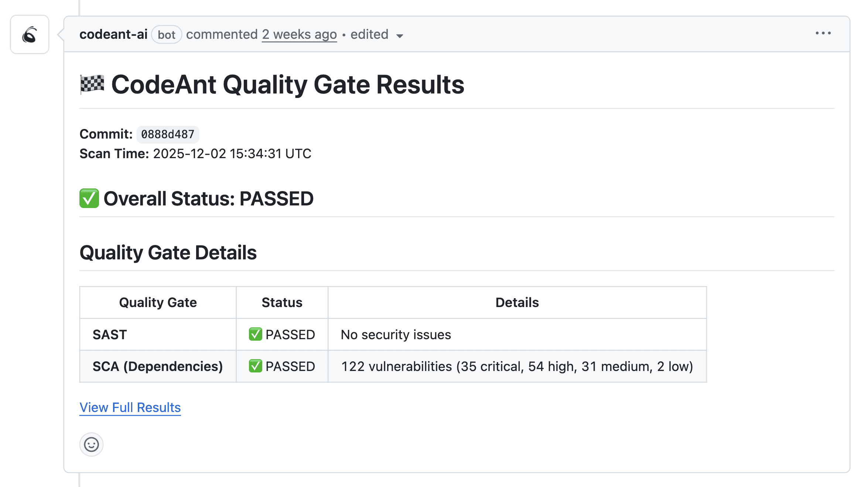Screen dimensions: 868x487
Task: Open View Full Results link
Action: (x=130, y=407)
